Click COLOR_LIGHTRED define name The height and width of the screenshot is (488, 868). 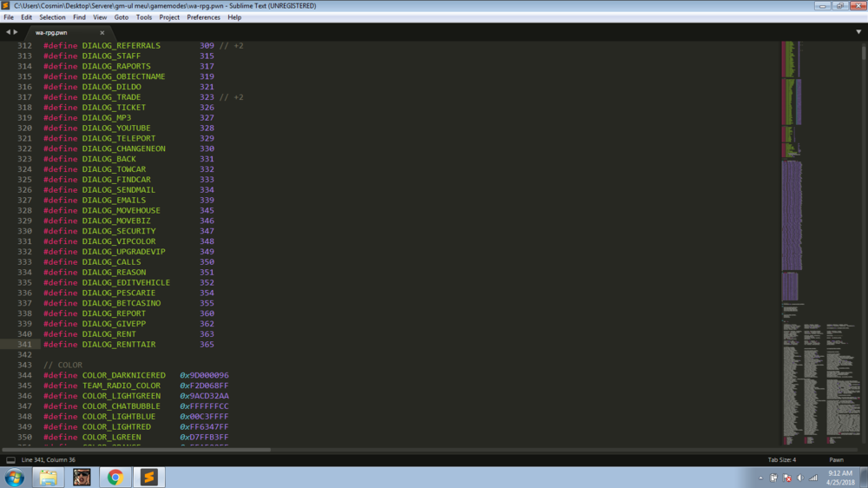tap(116, 427)
